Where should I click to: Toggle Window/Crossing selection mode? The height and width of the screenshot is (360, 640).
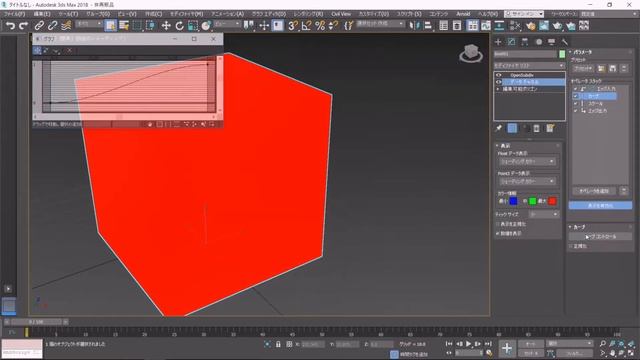tap(151, 26)
